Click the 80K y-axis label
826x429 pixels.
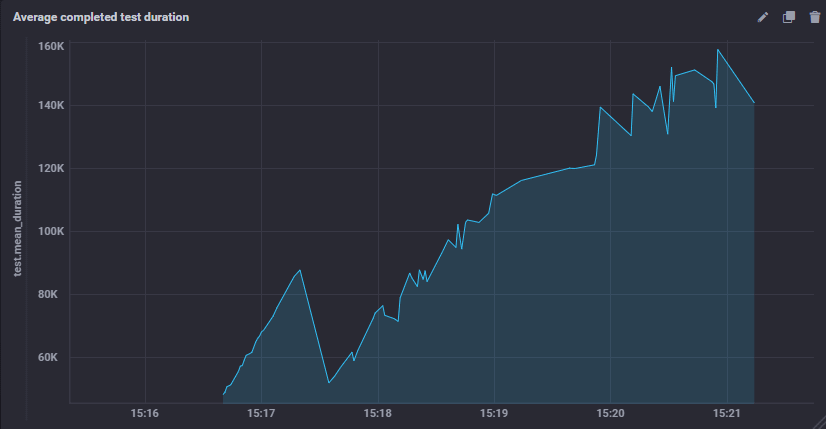[x=48, y=294]
